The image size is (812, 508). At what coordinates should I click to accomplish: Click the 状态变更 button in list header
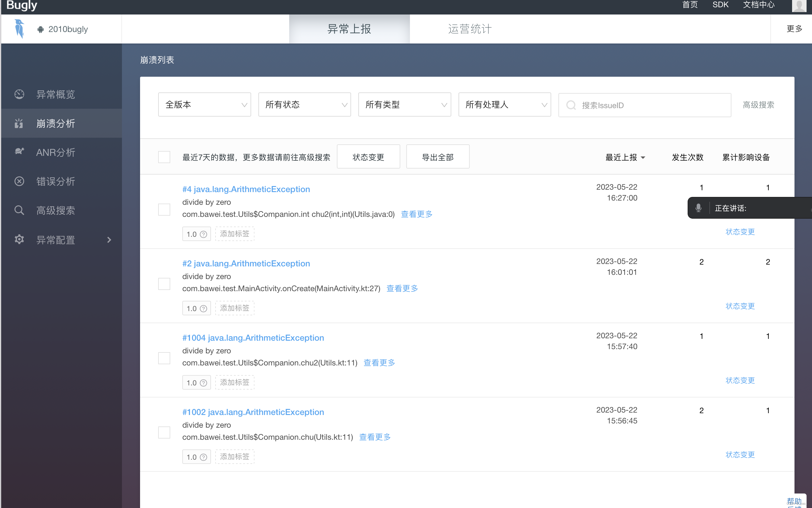368,156
